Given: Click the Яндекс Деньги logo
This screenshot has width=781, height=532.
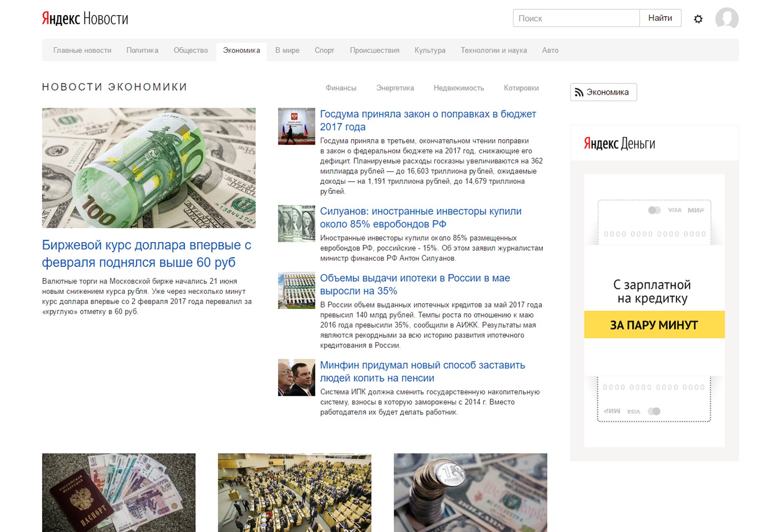Looking at the screenshot, I should (x=619, y=143).
